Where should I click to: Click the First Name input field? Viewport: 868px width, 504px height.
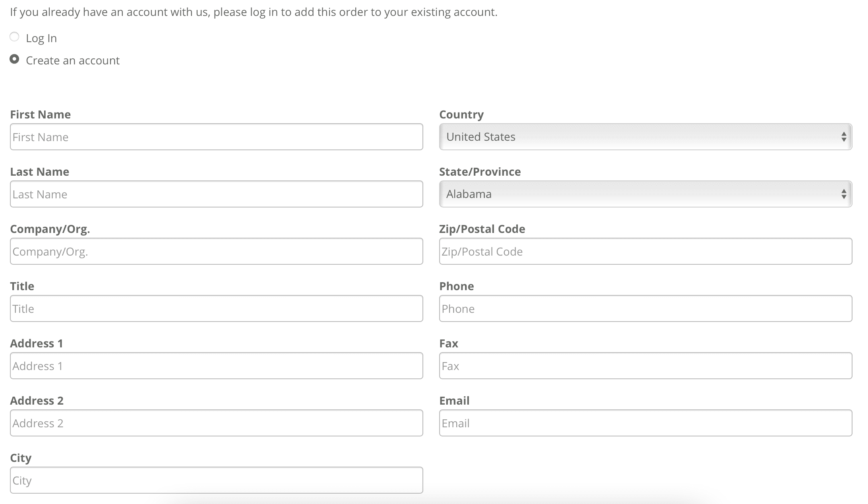[216, 137]
